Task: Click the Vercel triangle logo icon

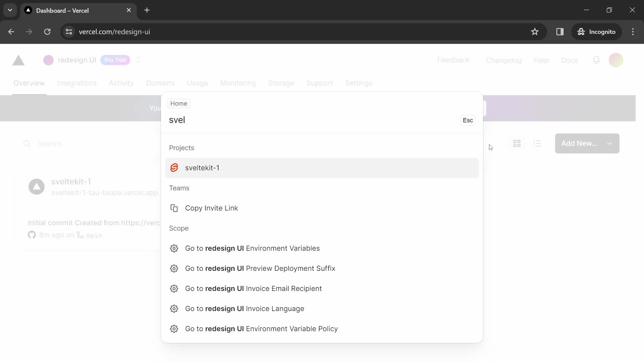Action: [x=18, y=60]
